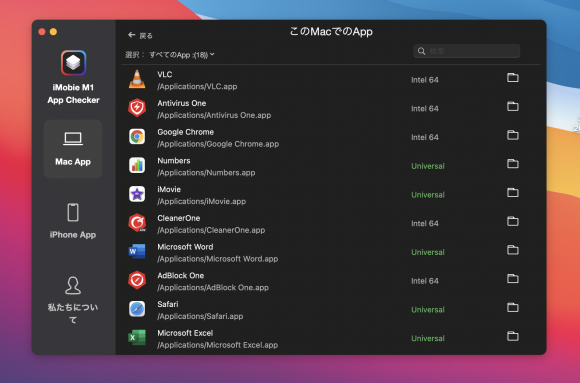Click the Google Chrome app icon
580x383 pixels.
tap(137, 137)
